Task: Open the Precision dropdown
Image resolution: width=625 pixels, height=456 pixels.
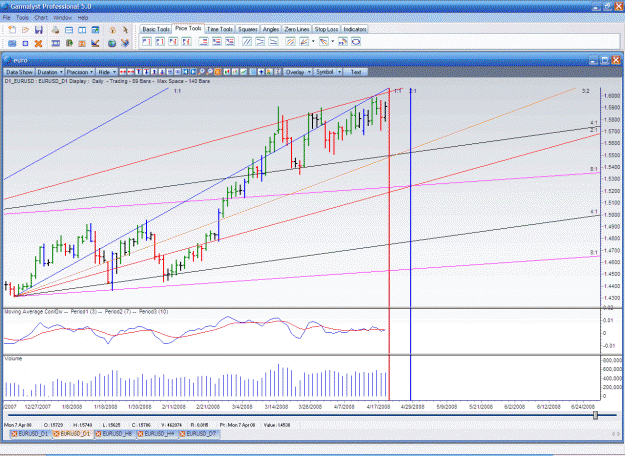Action: coord(80,72)
